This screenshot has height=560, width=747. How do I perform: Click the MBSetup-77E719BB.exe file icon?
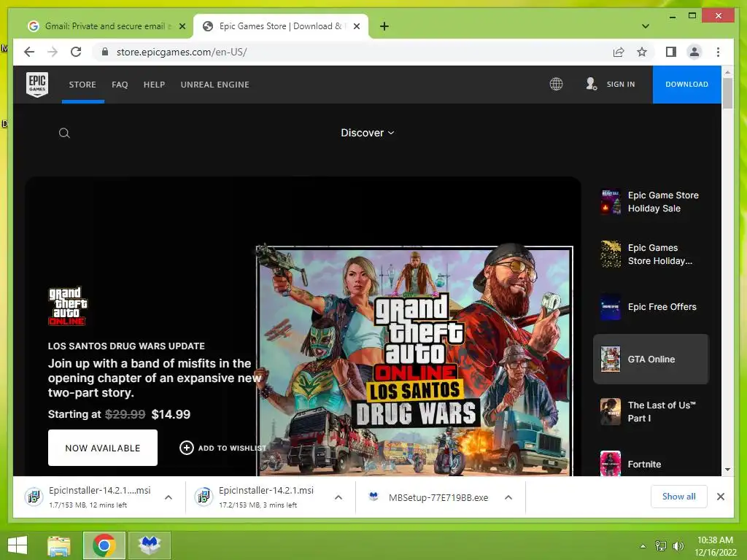point(373,497)
